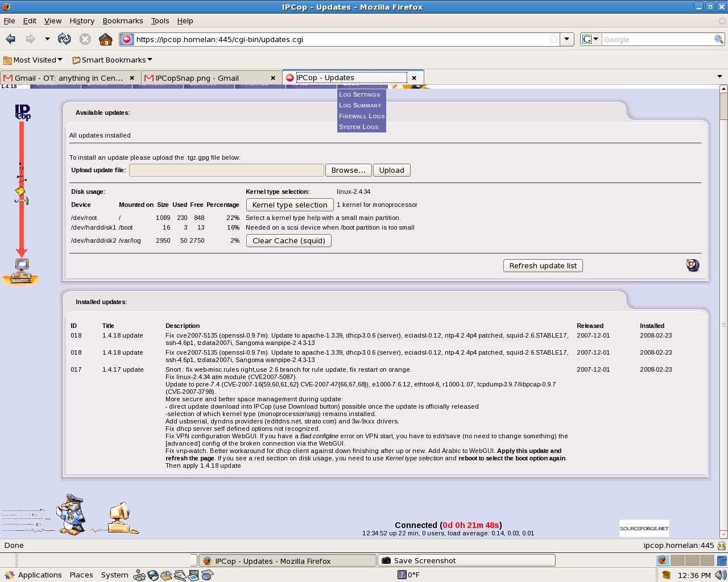The image size is (728, 582).
Task: Click the /dev/harddisk2 device entry
Action: [x=93, y=240]
